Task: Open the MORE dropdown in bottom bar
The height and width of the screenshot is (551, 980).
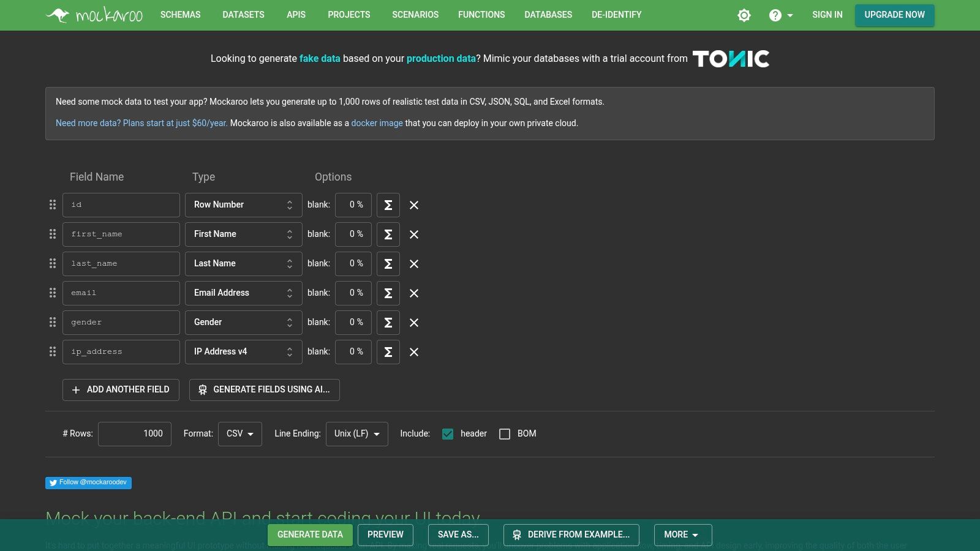Action: (682, 534)
